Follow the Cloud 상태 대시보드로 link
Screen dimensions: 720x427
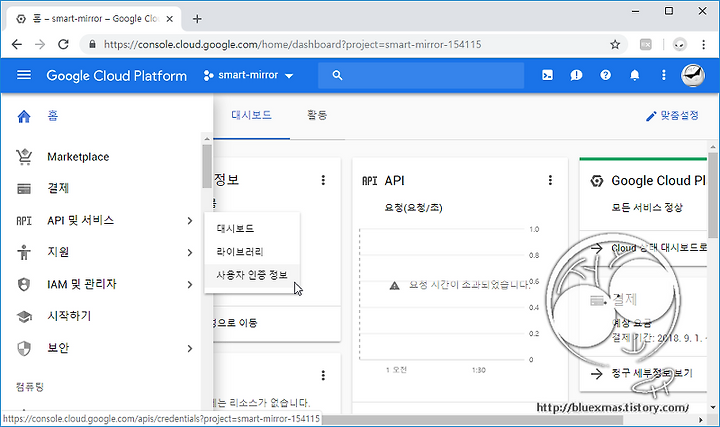[659, 248]
